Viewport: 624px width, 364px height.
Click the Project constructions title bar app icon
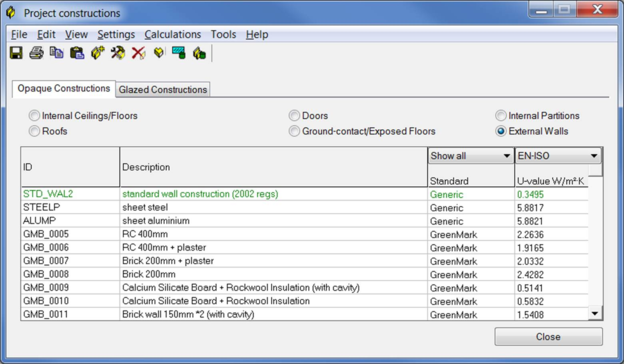click(x=11, y=13)
